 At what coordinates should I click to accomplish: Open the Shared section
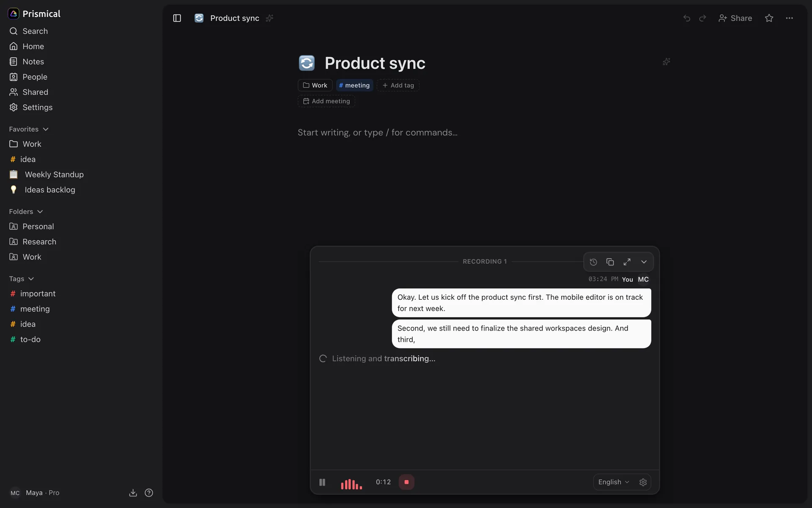click(80, 92)
